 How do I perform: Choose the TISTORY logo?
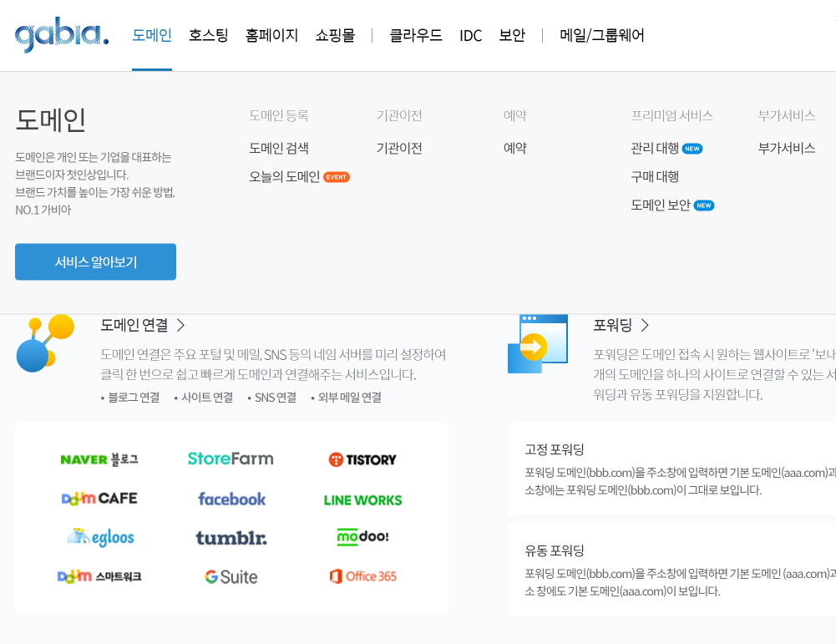(x=362, y=459)
